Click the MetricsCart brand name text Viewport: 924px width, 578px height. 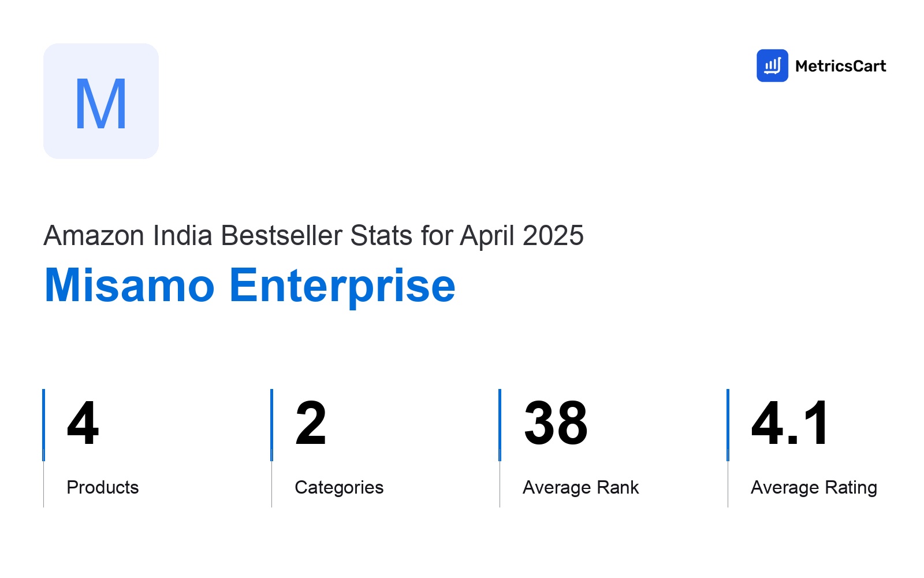[x=840, y=66]
